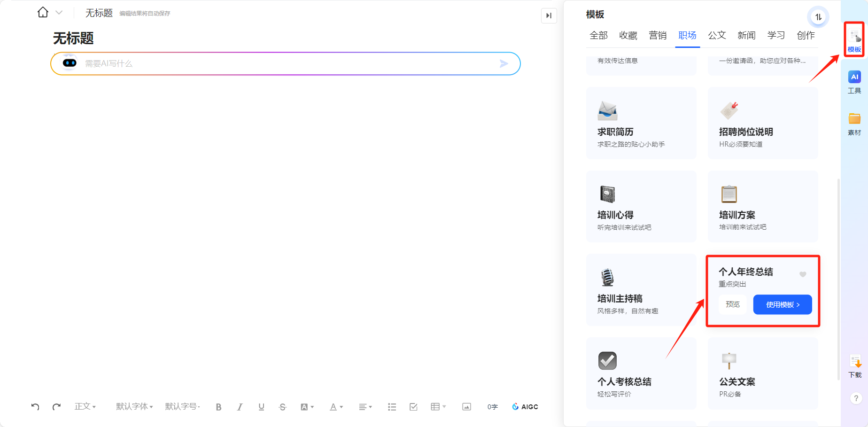Image resolution: width=868 pixels, height=427 pixels.
Task: Click the home icon
Action: click(x=43, y=13)
